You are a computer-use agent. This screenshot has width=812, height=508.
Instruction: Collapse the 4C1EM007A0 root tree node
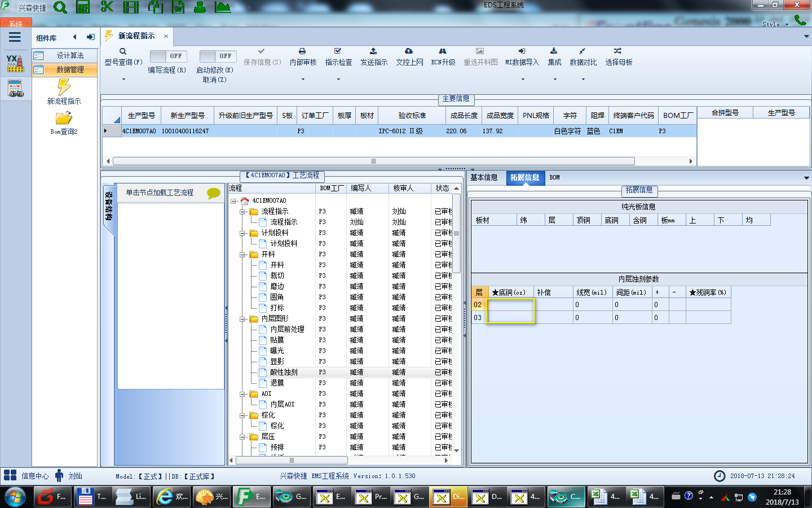pos(233,200)
